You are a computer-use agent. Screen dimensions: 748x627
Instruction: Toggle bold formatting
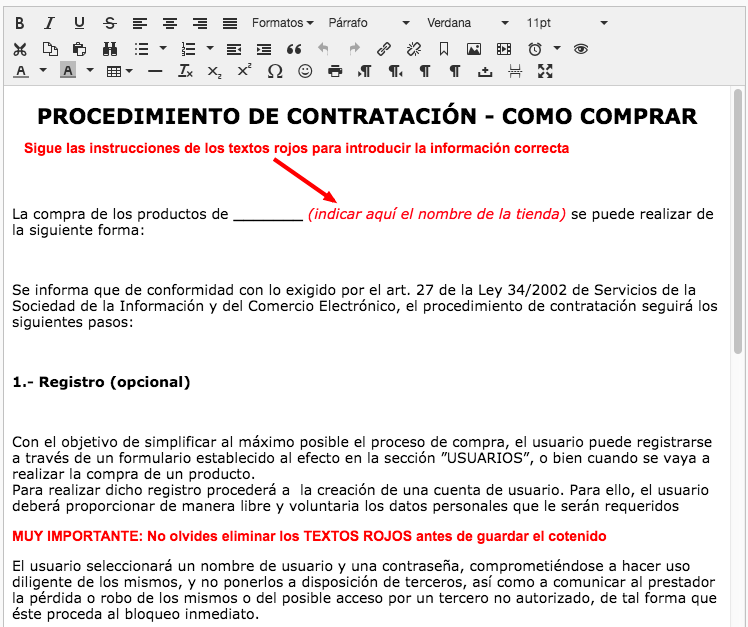point(20,23)
